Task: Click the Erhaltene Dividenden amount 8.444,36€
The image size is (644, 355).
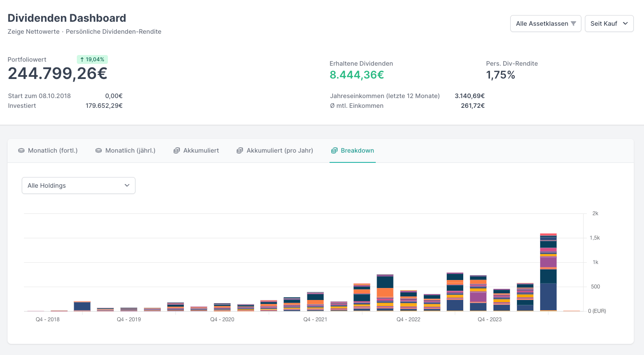Action: pyautogui.click(x=357, y=75)
